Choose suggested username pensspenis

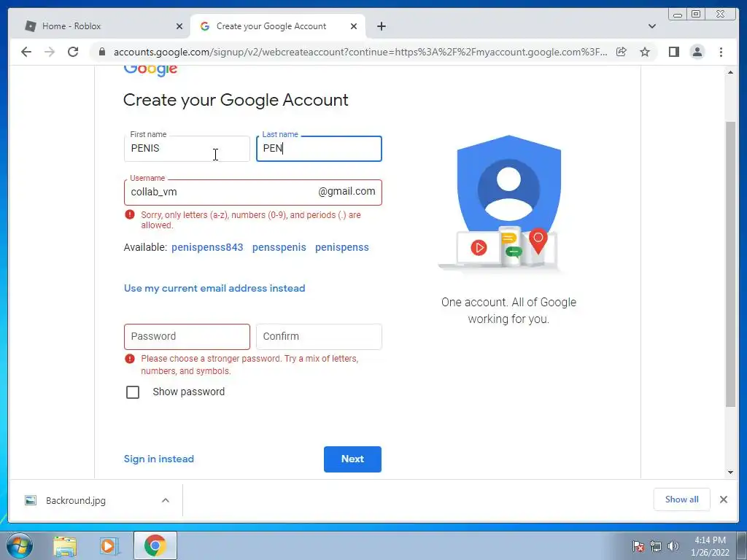click(279, 247)
